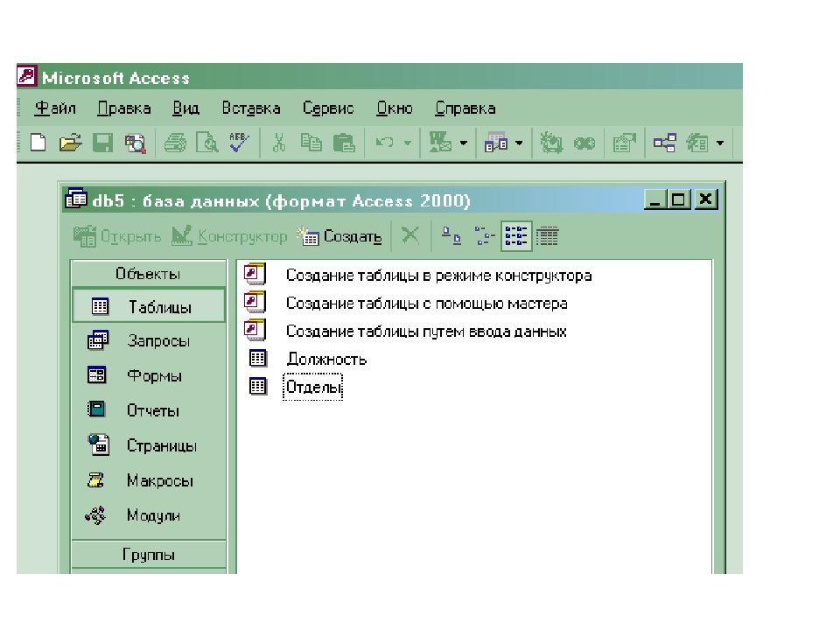Image resolution: width=840 pixels, height=630 pixels.
Task: Select the Отделы table
Action: [313, 387]
